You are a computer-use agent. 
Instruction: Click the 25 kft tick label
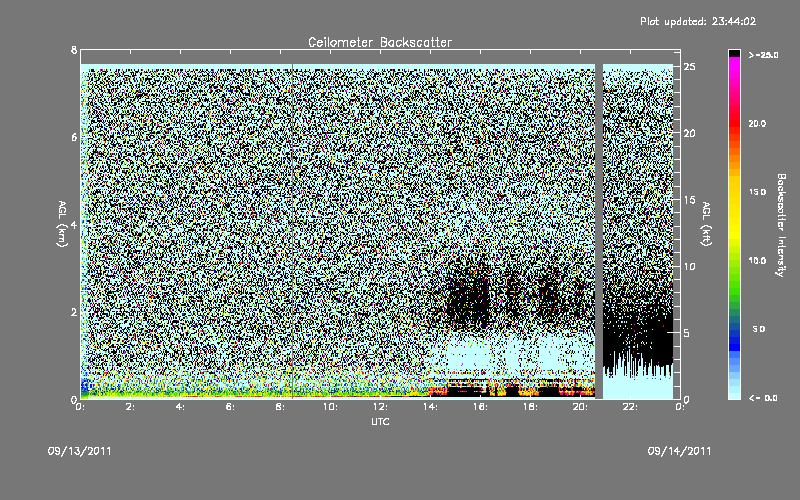689,67
